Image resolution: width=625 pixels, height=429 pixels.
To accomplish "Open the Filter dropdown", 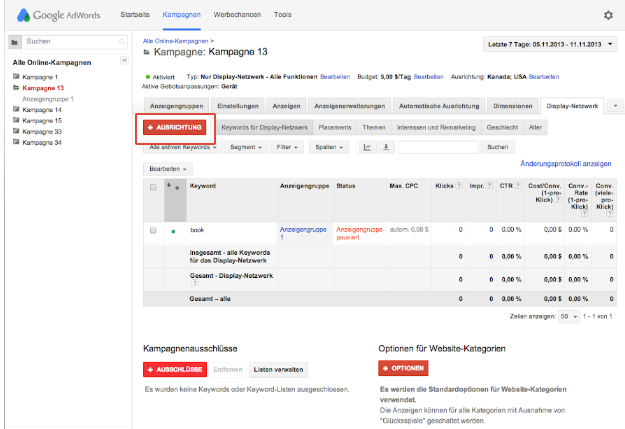I will pyautogui.click(x=287, y=147).
